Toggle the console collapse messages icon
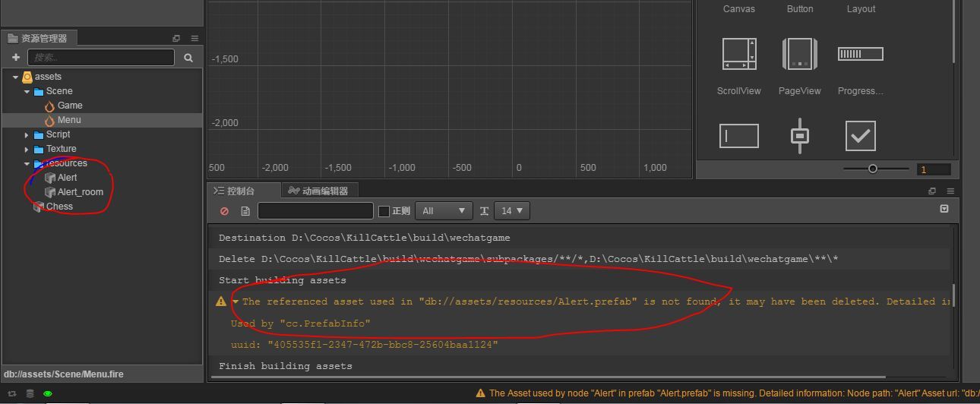Image resolution: width=980 pixels, height=404 pixels. tap(944, 208)
